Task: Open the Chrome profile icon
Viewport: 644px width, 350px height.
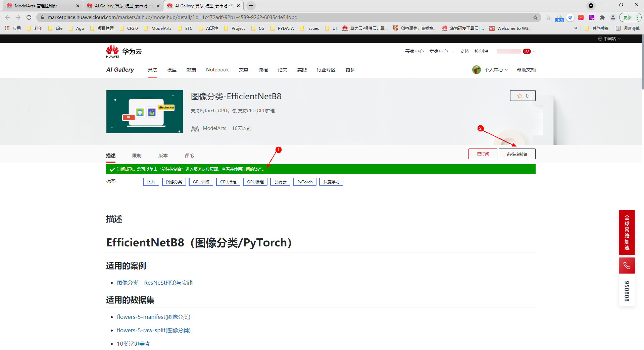Action: pos(613,17)
